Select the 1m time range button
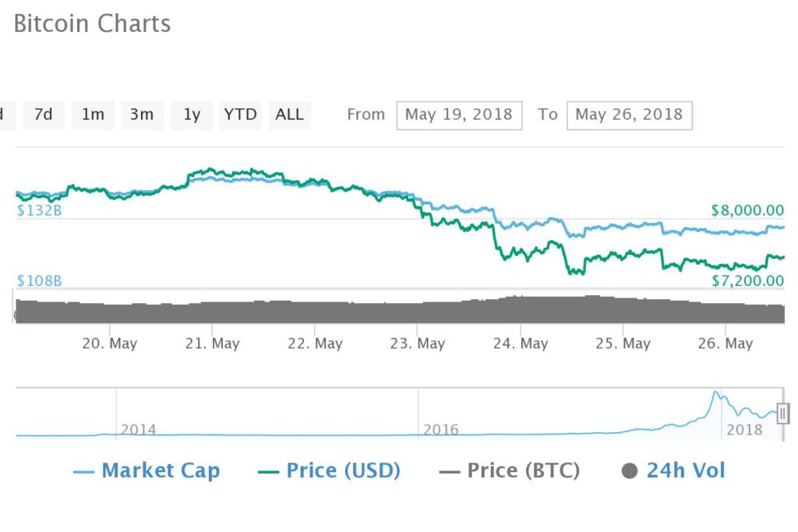798x532 pixels. (93, 115)
